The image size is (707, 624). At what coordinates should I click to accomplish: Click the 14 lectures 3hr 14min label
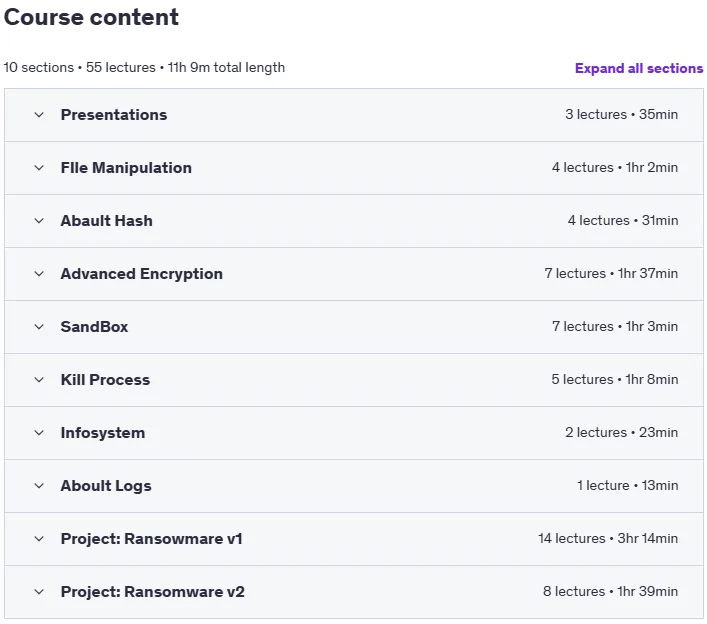[x=608, y=538]
